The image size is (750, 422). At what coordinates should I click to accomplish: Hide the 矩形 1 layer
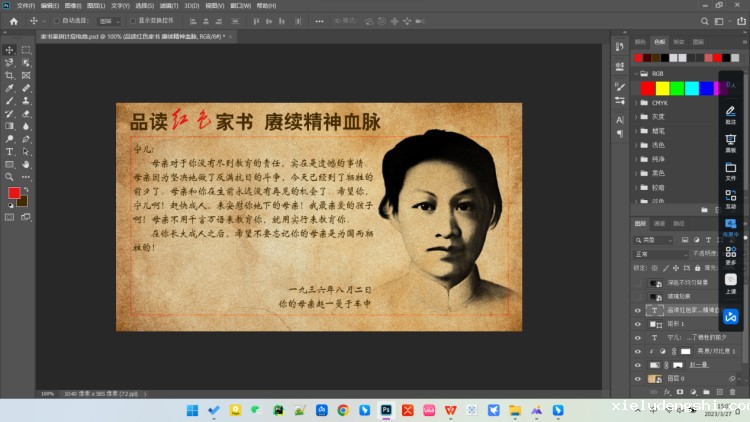[x=638, y=324]
